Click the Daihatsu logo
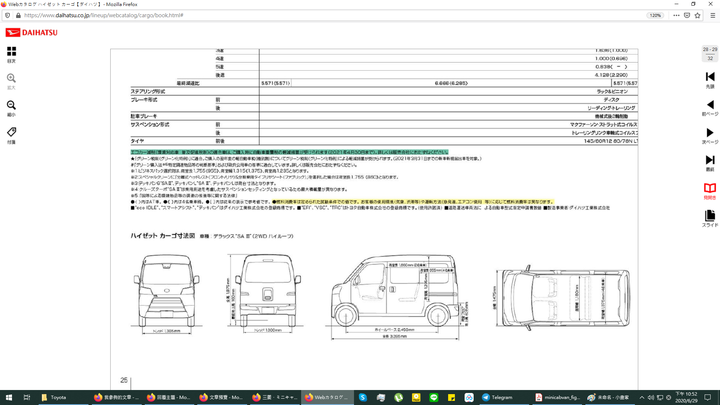Viewport: 720px width, 405px height. [x=32, y=33]
